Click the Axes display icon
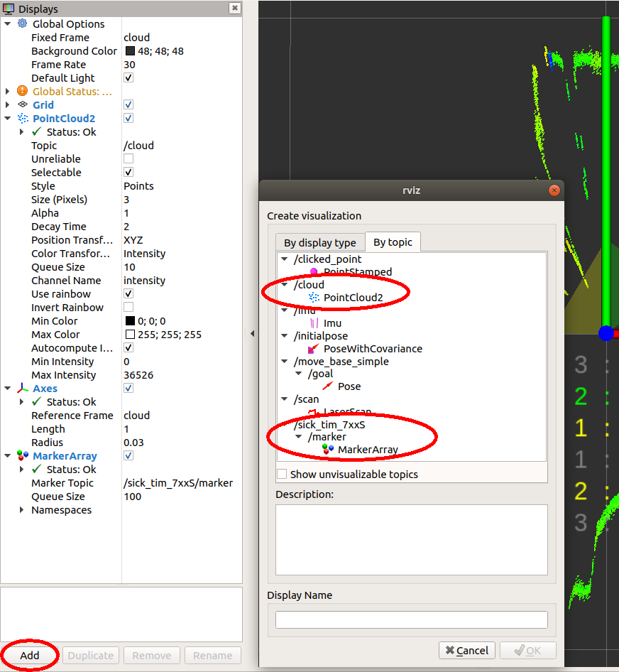Image resolution: width=619 pixels, height=672 pixels. [22, 388]
